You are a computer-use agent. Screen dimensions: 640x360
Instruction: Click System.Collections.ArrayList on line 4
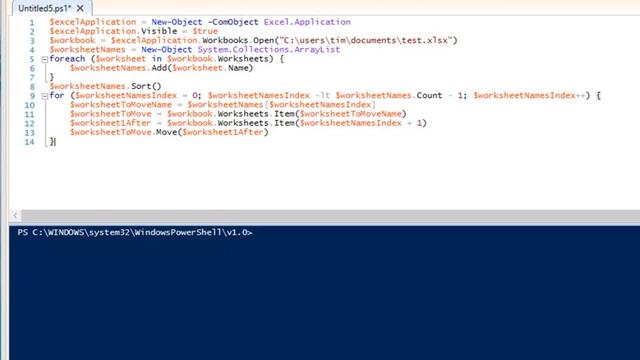pyautogui.click(x=269, y=49)
